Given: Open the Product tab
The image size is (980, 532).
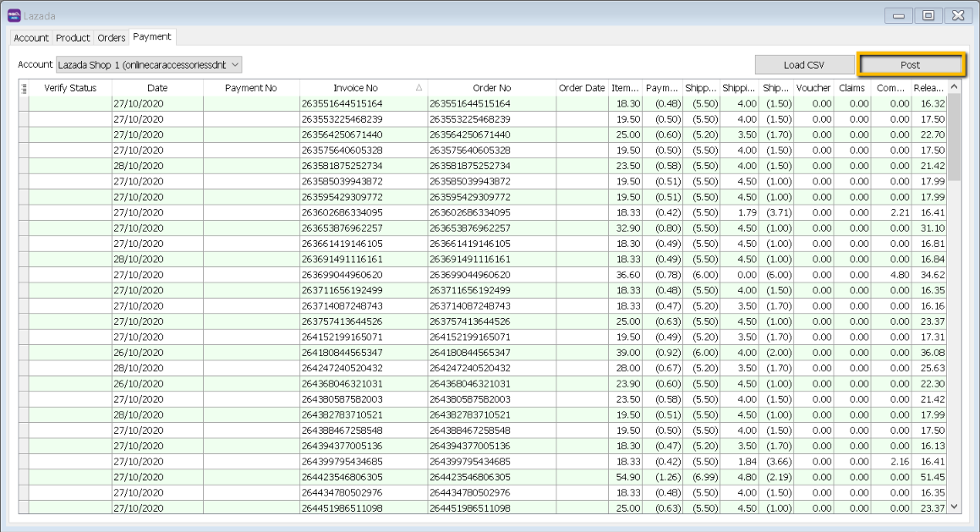Looking at the screenshot, I should pos(73,38).
